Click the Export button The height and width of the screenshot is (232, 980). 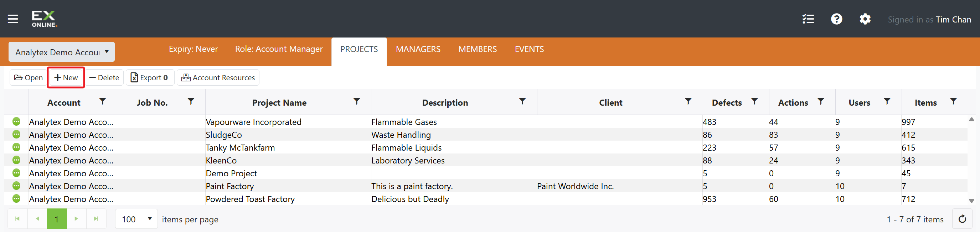150,78
